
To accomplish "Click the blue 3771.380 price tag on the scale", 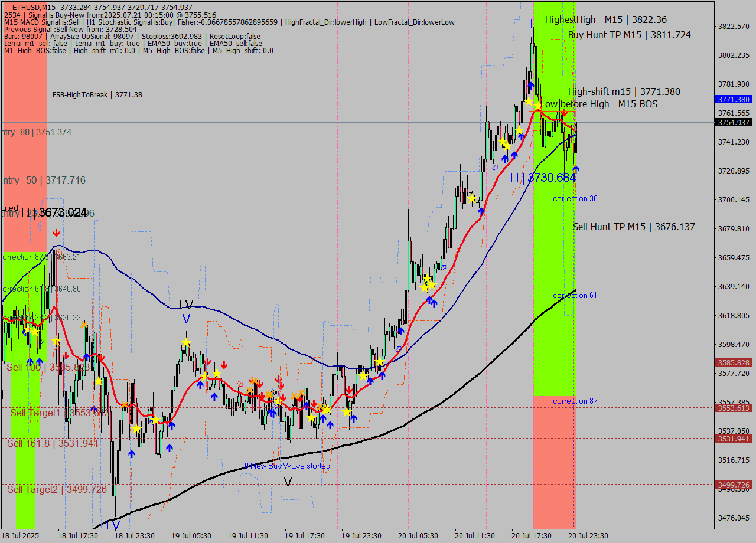I will (x=734, y=100).
